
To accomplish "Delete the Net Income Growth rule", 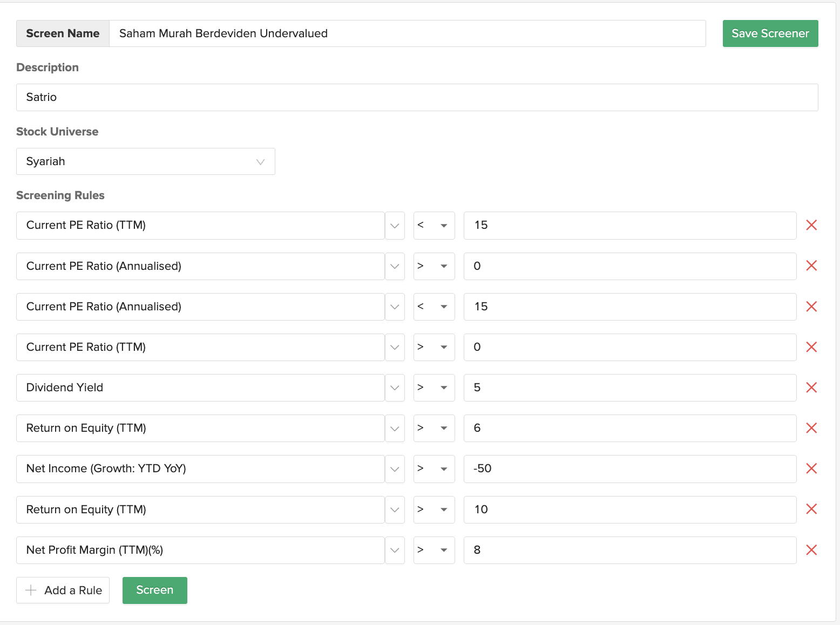I will coord(811,468).
